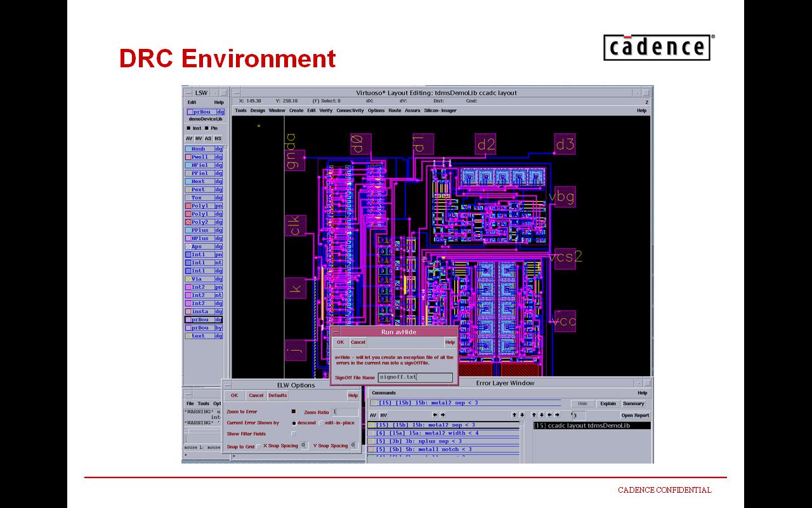
Task: Click Help in the Run avHide dialog
Action: [x=450, y=342]
